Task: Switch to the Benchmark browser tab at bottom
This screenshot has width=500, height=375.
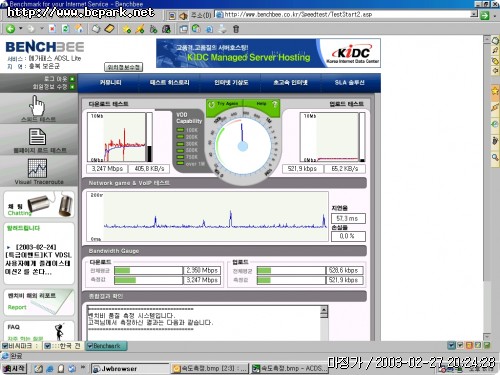Action: pos(106,346)
